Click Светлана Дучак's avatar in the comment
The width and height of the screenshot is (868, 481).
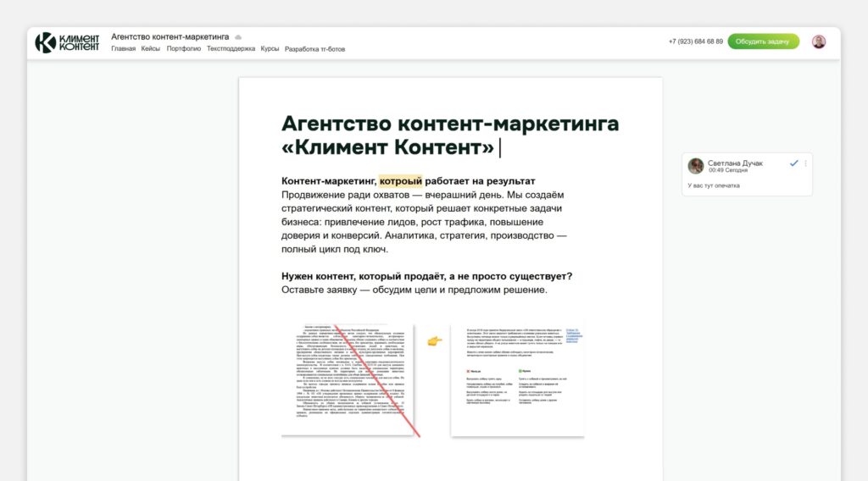(696, 166)
